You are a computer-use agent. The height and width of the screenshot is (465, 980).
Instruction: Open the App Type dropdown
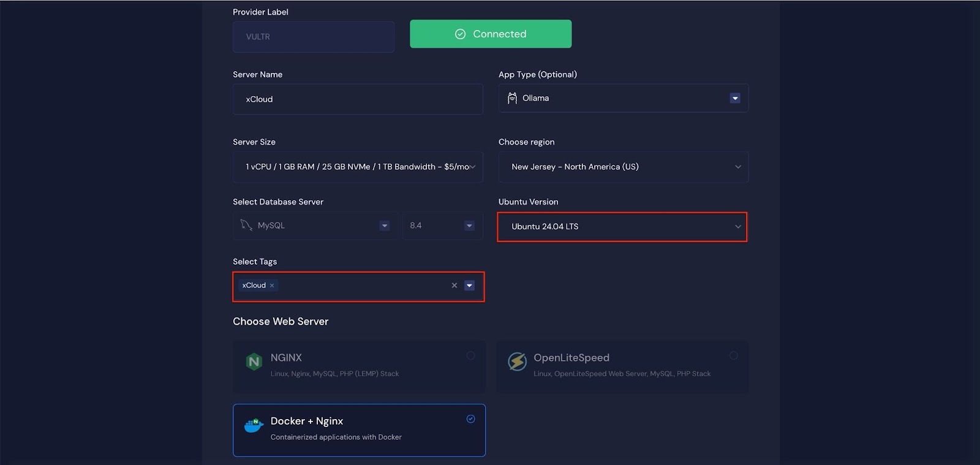click(x=735, y=99)
